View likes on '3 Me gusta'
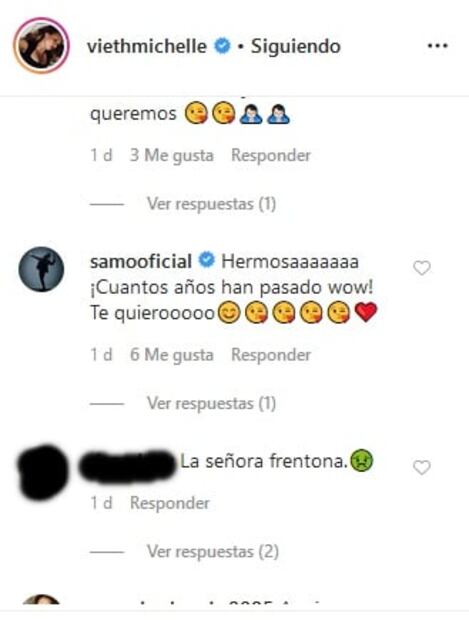Viewport: 469px width, 620px height. tap(172, 155)
